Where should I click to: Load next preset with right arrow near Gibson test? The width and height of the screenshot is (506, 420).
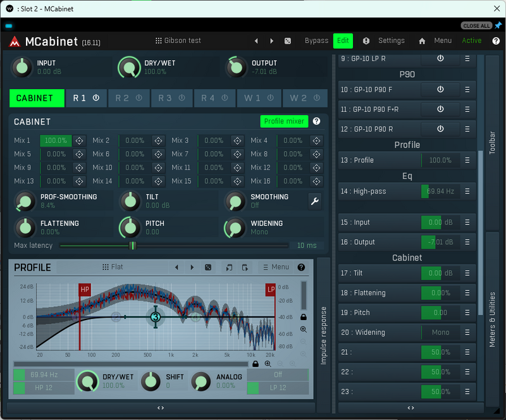tap(271, 41)
